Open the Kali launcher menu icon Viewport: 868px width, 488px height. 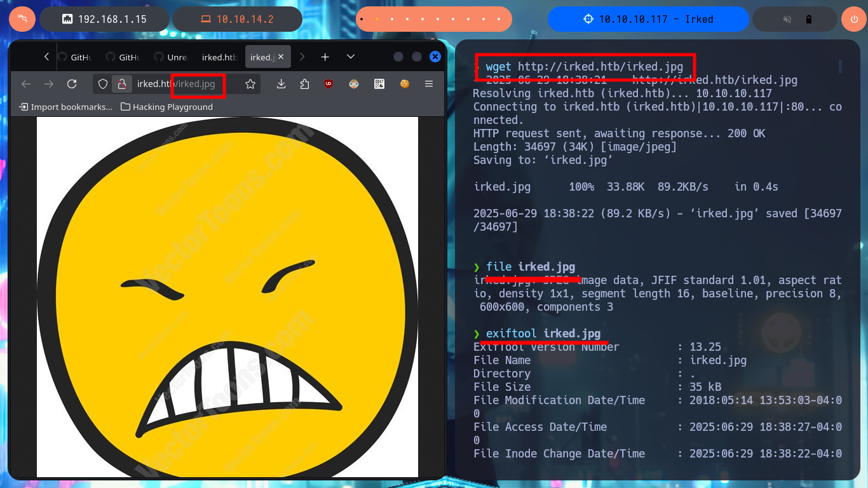(x=22, y=19)
